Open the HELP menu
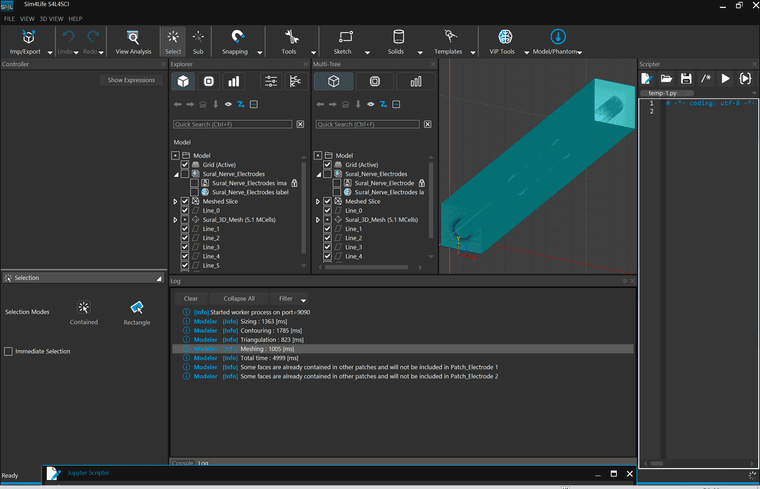The height and width of the screenshot is (489, 760). point(75,19)
